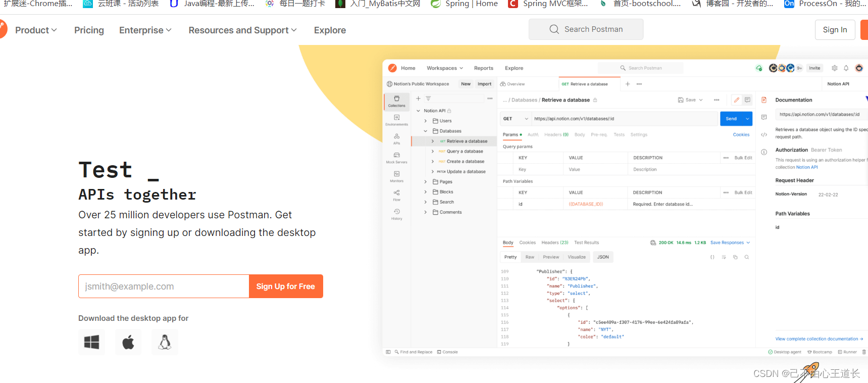Go to the Pricing page

(x=89, y=30)
